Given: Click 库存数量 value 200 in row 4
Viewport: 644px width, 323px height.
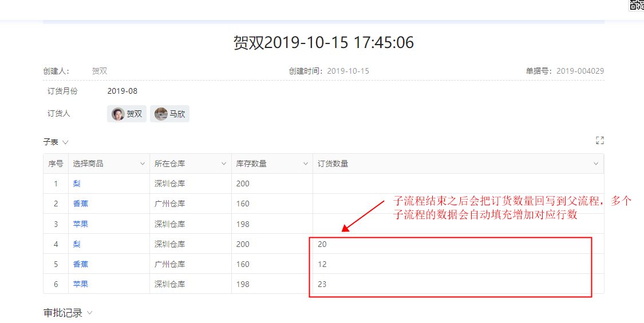Looking at the screenshot, I should point(243,244).
